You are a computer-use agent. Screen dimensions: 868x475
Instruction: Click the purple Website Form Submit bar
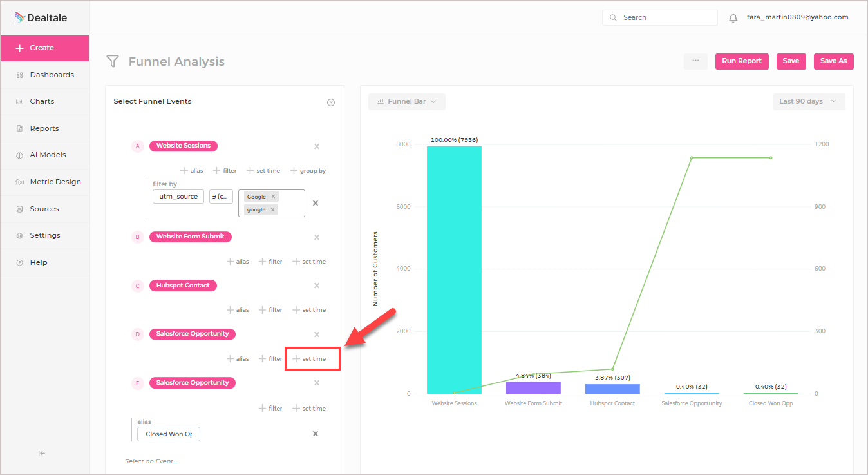533,388
